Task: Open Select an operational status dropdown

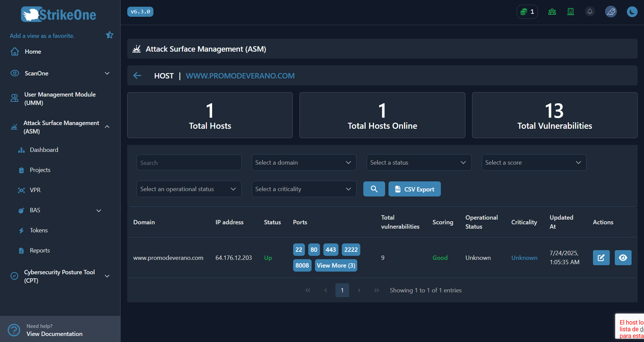Action: 189,189
